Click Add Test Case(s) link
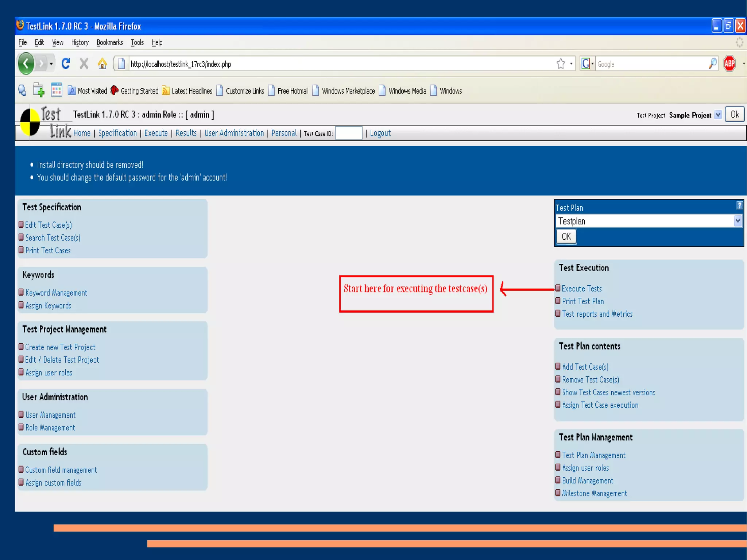 tap(585, 367)
